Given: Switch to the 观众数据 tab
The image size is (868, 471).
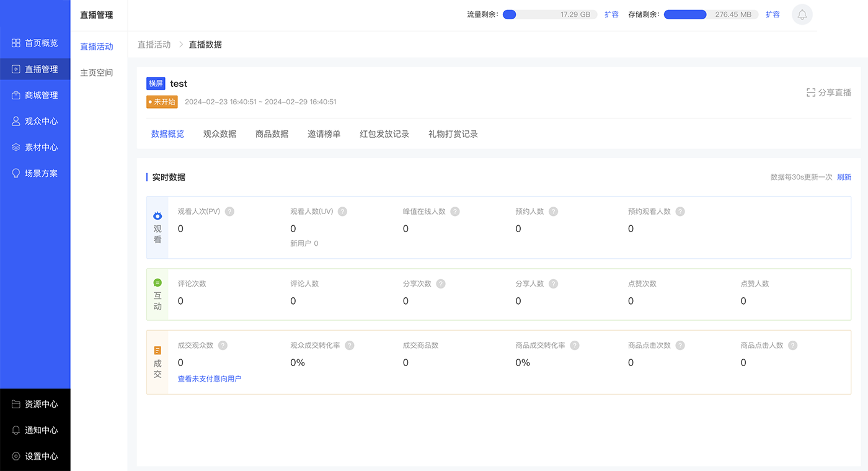Looking at the screenshot, I should tap(219, 134).
